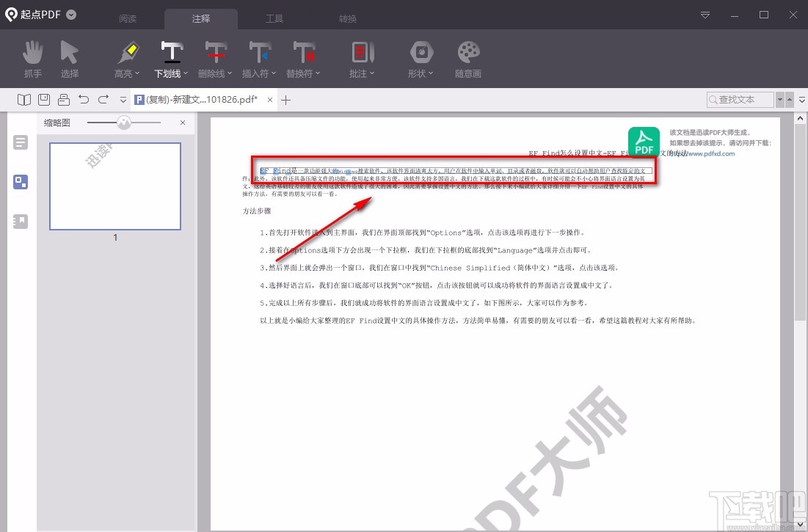Open new tab with plus icon
Viewport: 808px width, 532px height.
click(x=286, y=100)
